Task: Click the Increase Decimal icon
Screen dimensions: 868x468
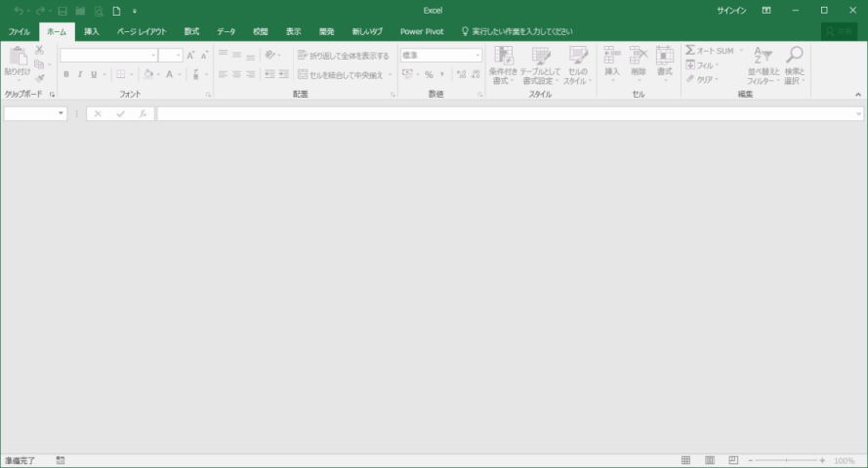Action: pyautogui.click(x=462, y=74)
